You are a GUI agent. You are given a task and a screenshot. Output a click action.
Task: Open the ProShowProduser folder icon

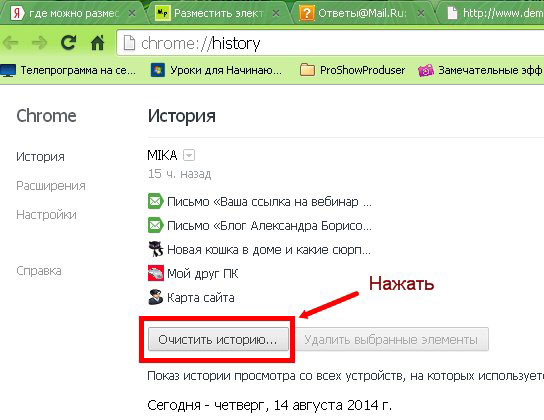pyautogui.click(x=307, y=70)
